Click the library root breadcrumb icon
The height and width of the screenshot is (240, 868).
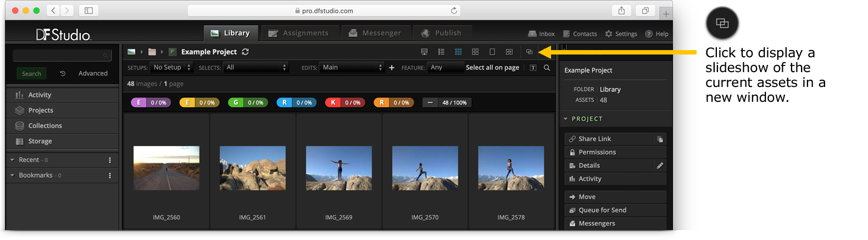click(131, 52)
